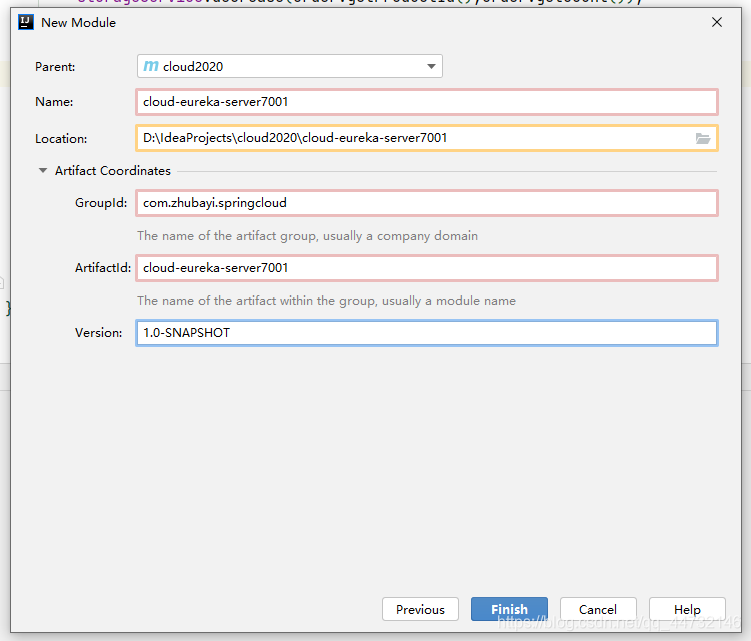
Task: Click the hint about company domain
Action: point(307,236)
